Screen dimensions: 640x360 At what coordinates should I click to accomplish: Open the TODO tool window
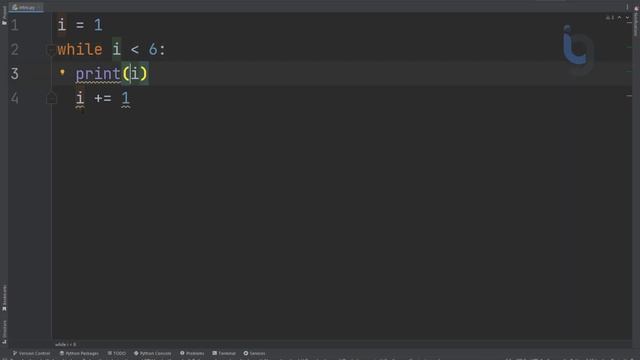(117, 353)
